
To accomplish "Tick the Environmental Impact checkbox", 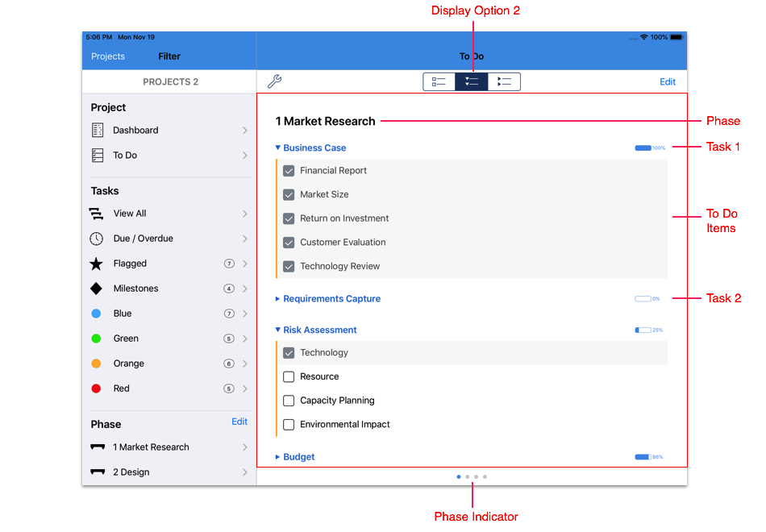I will (289, 425).
